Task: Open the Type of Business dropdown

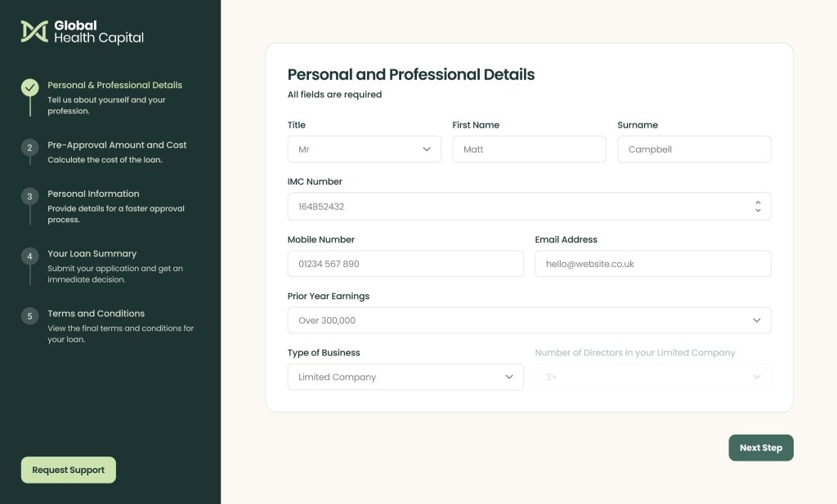Action: [405, 377]
